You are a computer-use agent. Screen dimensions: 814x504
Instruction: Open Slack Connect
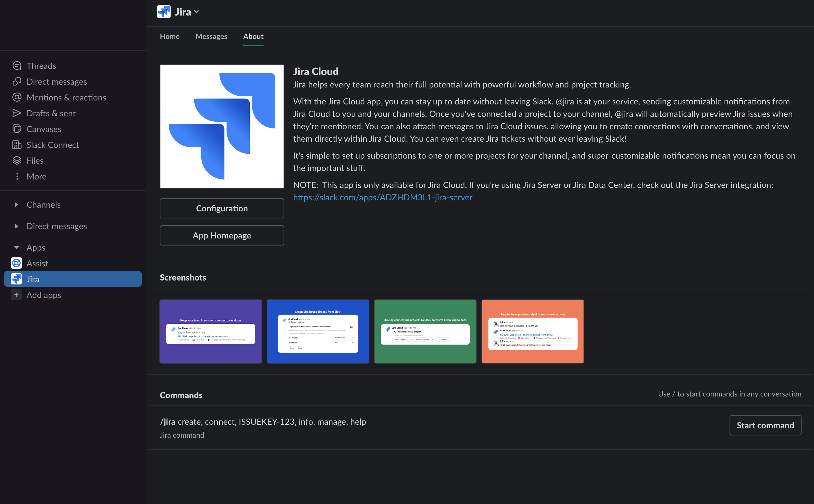(x=52, y=145)
